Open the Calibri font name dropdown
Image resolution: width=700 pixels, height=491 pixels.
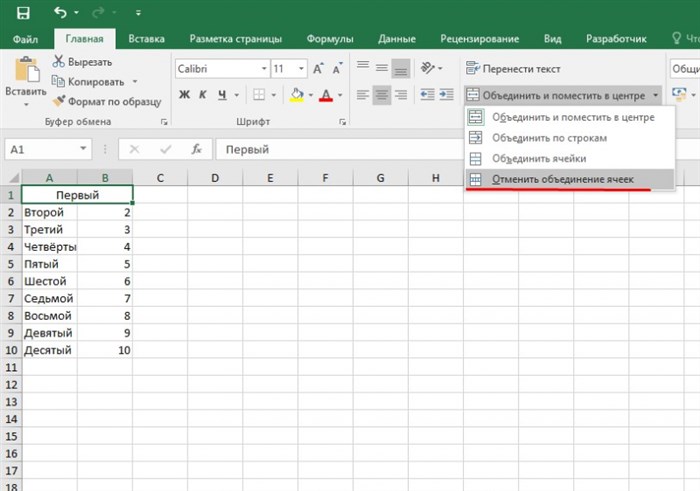(264, 69)
